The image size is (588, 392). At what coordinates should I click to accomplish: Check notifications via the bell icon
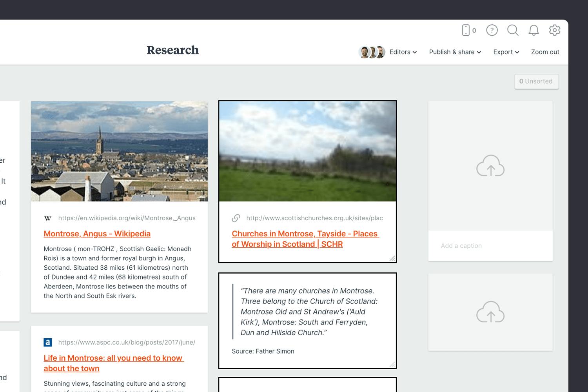pos(533,30)
